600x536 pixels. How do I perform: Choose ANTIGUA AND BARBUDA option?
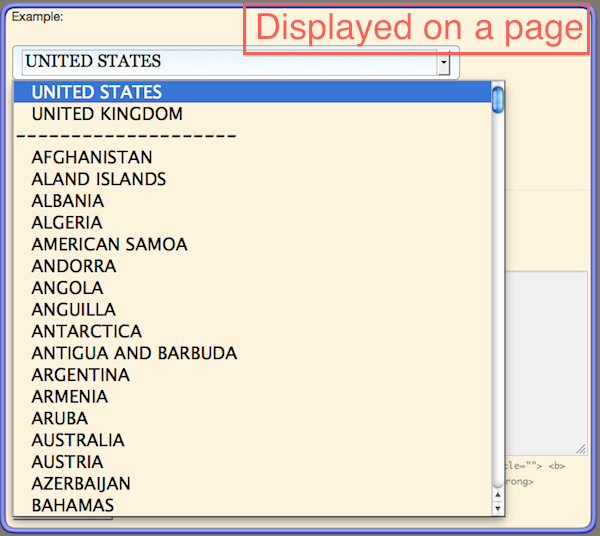253,353
